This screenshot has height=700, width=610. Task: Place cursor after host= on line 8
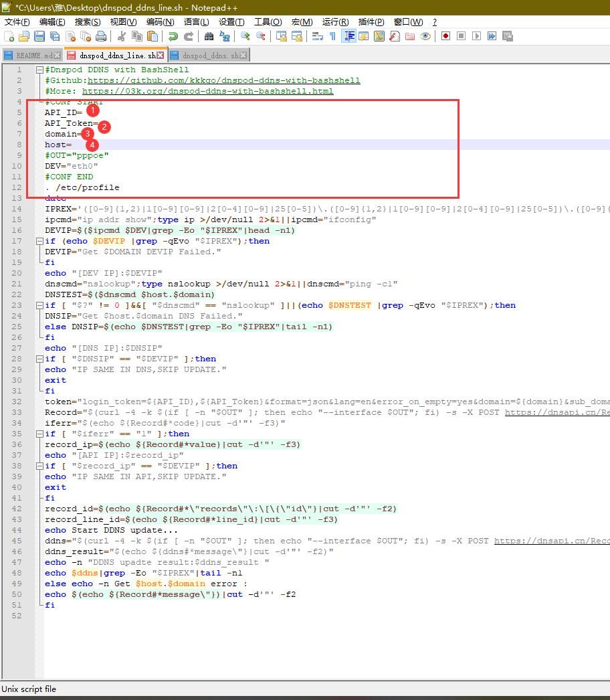coord(73,145)
